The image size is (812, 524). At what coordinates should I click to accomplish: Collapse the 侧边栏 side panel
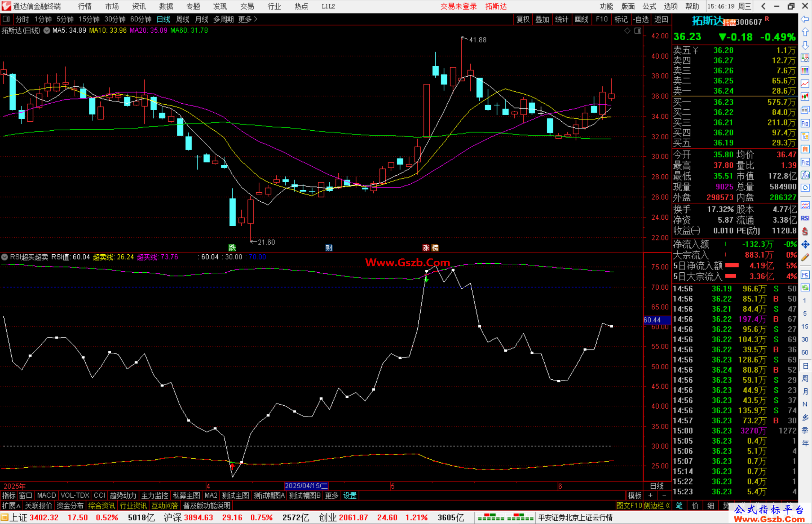(657, 506)
